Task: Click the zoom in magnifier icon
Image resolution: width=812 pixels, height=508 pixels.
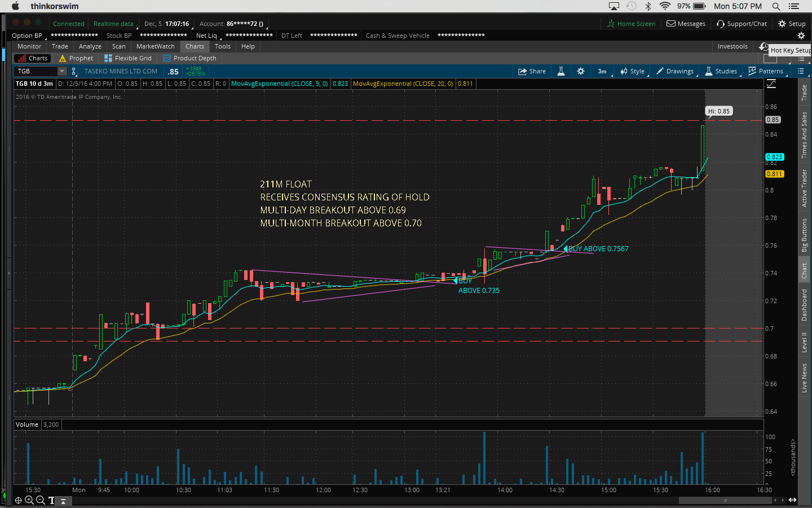Action: [29, 500]
